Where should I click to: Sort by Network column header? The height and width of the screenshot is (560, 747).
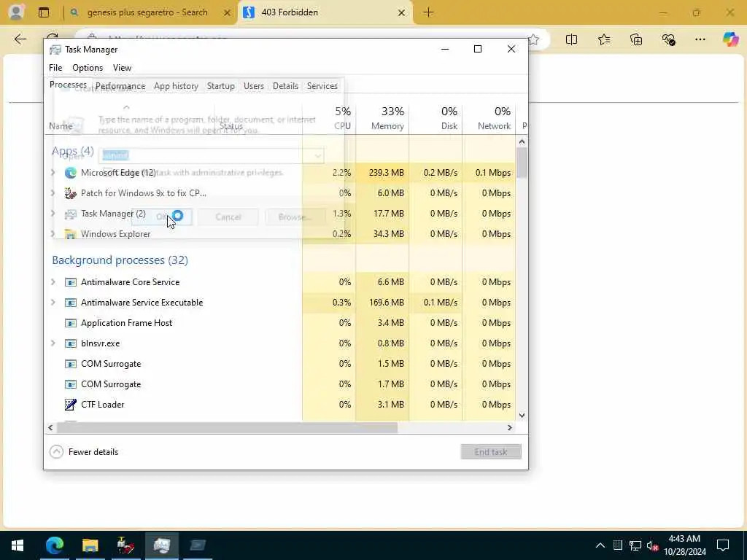489,118
